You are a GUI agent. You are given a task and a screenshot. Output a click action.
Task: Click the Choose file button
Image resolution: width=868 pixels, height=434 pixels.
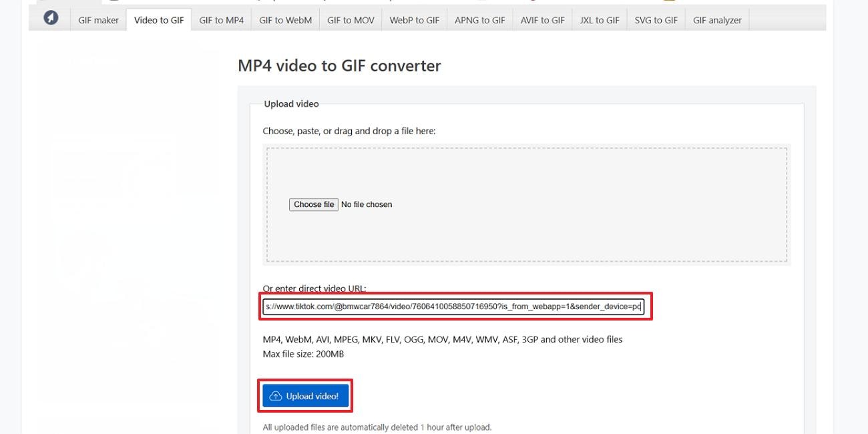313,204
